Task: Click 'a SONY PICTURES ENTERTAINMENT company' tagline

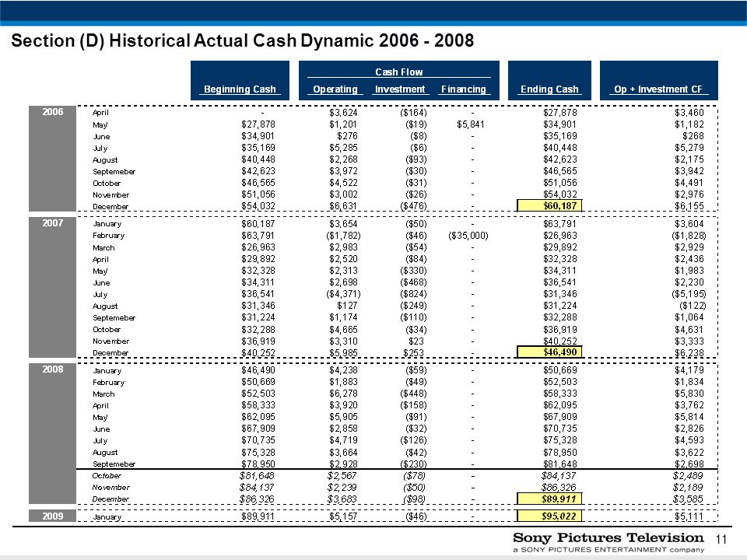Action: pos(608,550)
